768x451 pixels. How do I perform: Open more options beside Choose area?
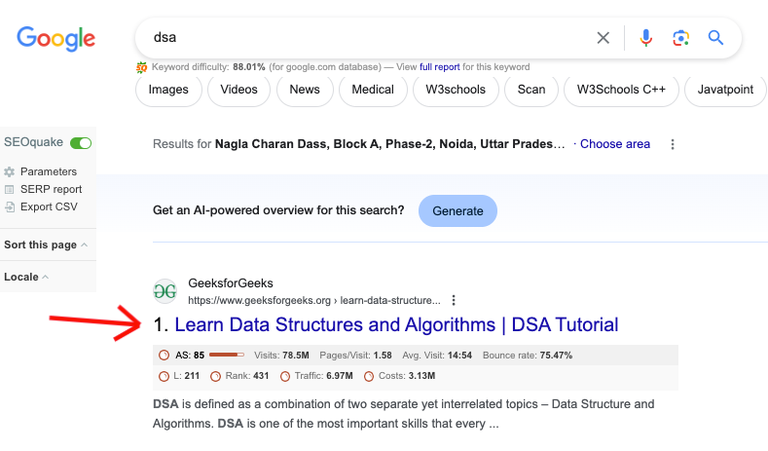tap(672, 144)
